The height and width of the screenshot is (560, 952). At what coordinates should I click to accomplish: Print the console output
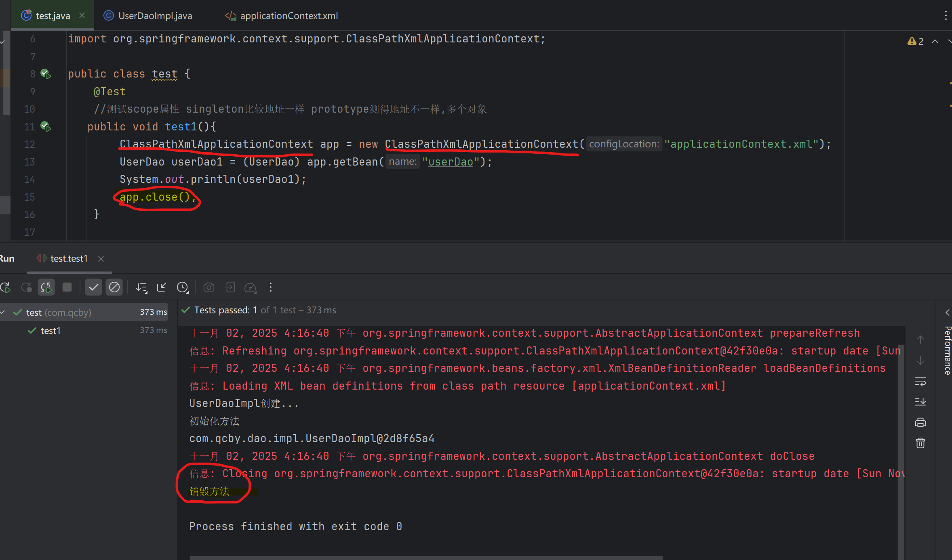click(920, 422)
